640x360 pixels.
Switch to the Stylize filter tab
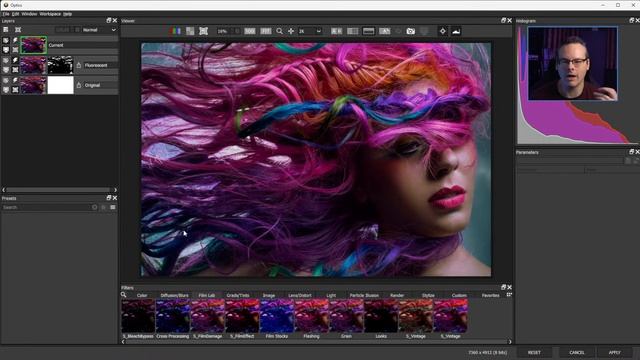click(x=428, y=295)
